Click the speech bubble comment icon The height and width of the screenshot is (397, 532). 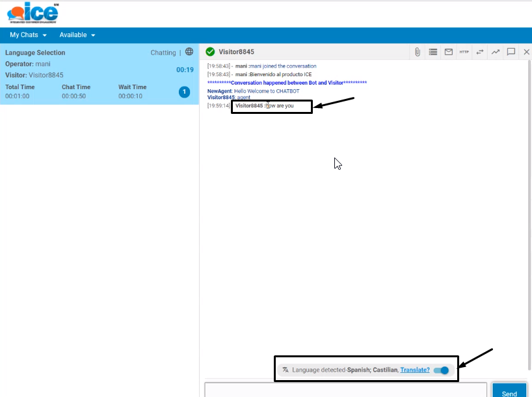tap(511, 52)
